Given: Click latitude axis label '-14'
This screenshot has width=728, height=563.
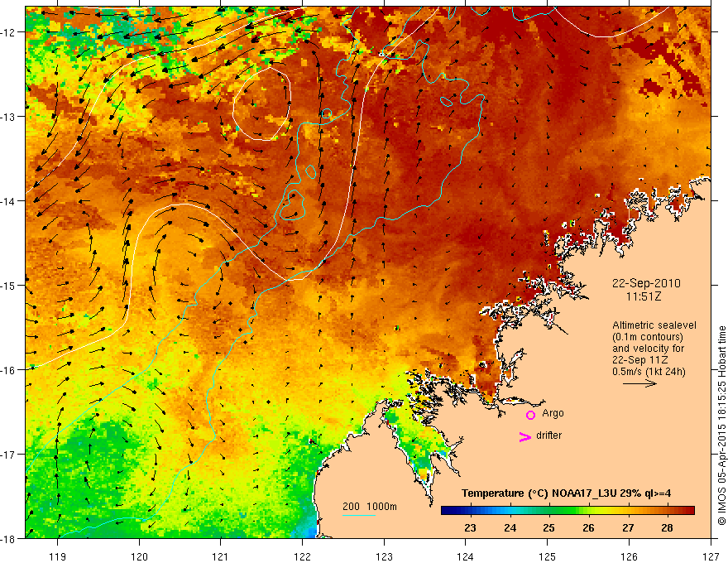Looking at the screenshot, I should (x=8, y=201).
